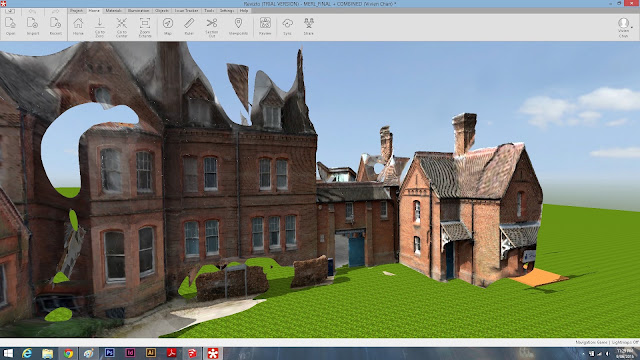Switch to the Materials tab
640x360 pixels.
click(113, 11)
